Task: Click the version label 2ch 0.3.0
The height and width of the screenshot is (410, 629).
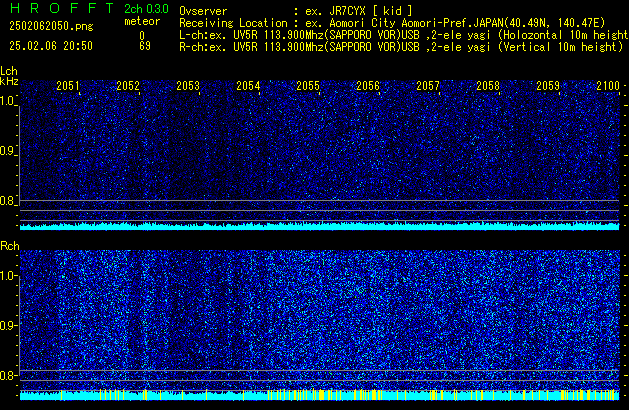Action: click(146, 9)
